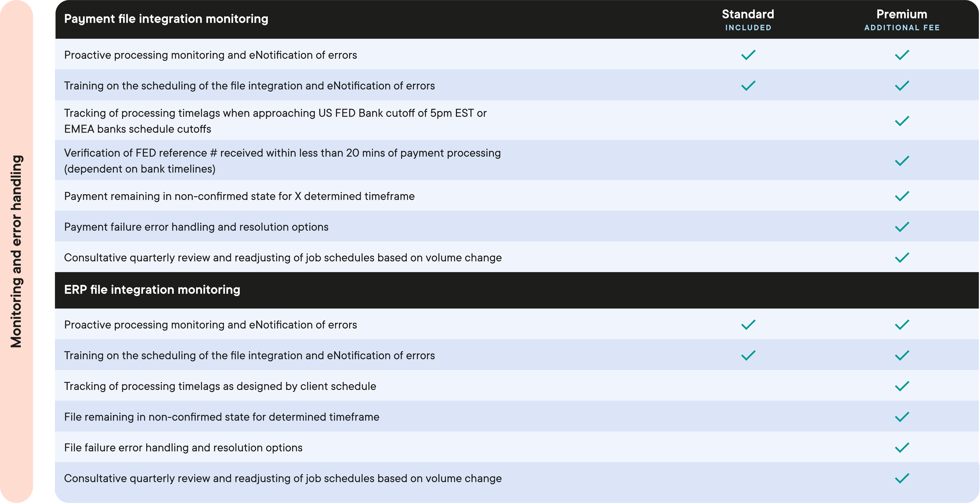Click Standard checkmark for ERP proactive processing monitoring
This screenshot has width=980, height=503.
pyautogui.click(x=748, y=325)
